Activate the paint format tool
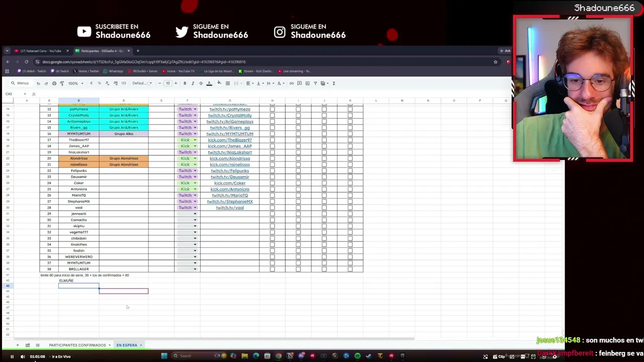The height and width of the screenshot is (362, 644). tap(62, 83)
